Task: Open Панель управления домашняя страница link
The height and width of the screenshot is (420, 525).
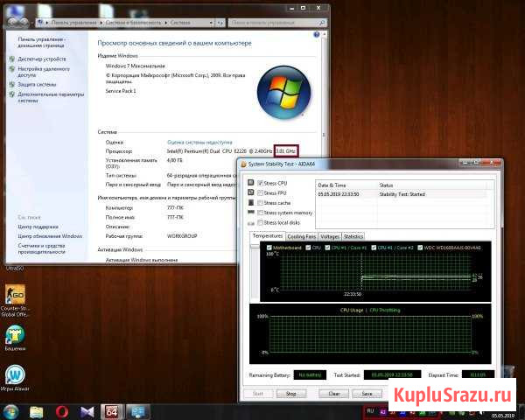Action: point(41,42)
